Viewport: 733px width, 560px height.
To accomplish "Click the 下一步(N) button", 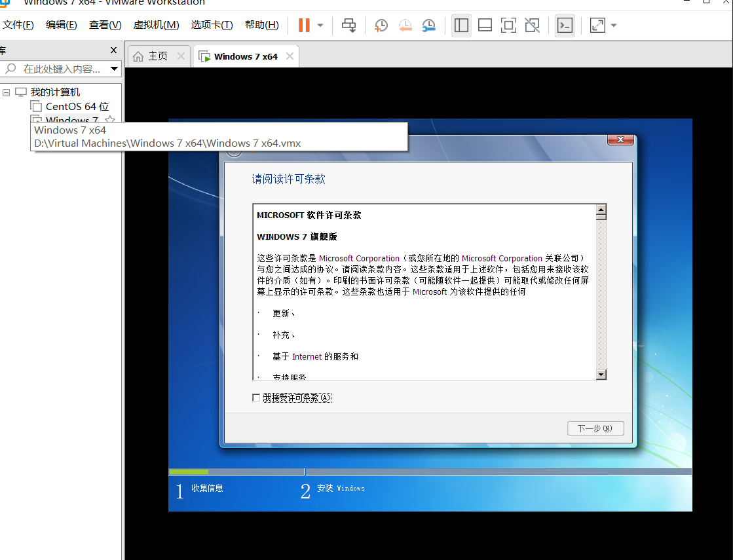I will pos(595,428).
